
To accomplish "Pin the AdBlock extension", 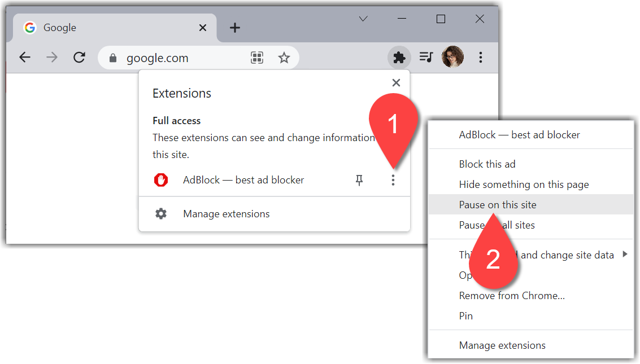I will [x=359, y=180].
